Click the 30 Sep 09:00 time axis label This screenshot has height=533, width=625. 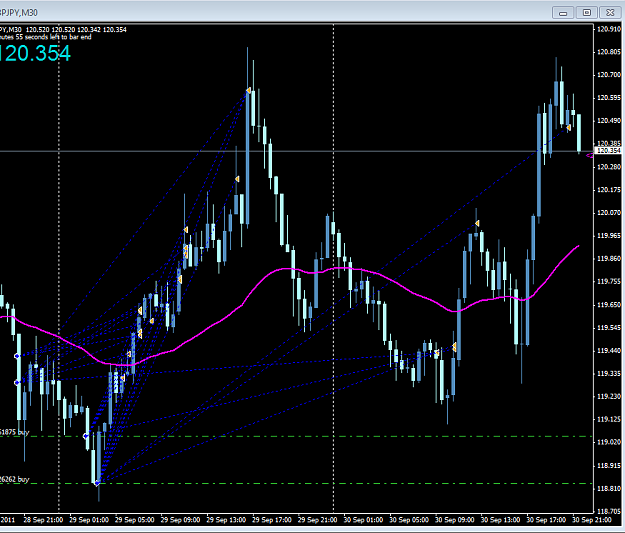point(455,520)
